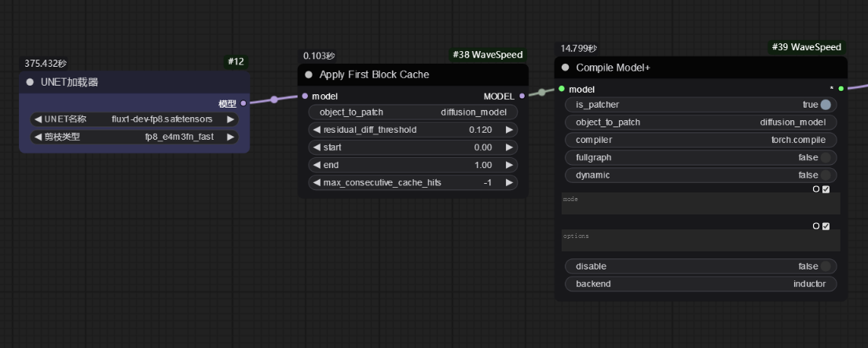This screenshot has width=868, height=348.
Task: Increase residual_diff_threshold with right arrow
Action: pyautogui.click(x=509, y=130)
